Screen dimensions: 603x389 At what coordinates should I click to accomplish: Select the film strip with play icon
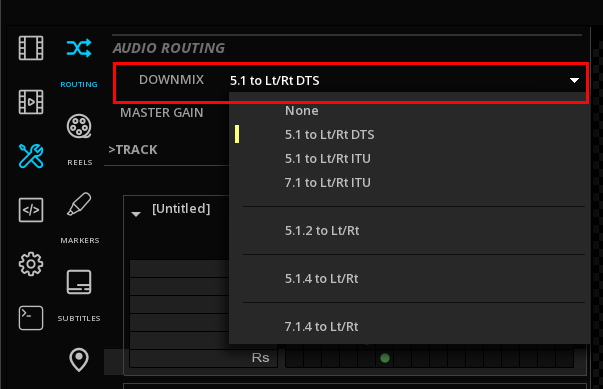pyautogui.click(x=31, y=102)
